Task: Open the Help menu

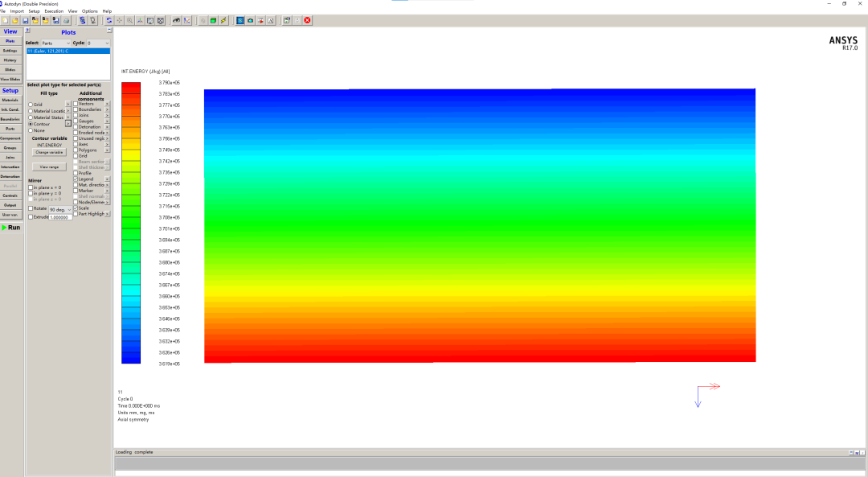Action: point(107,11)
